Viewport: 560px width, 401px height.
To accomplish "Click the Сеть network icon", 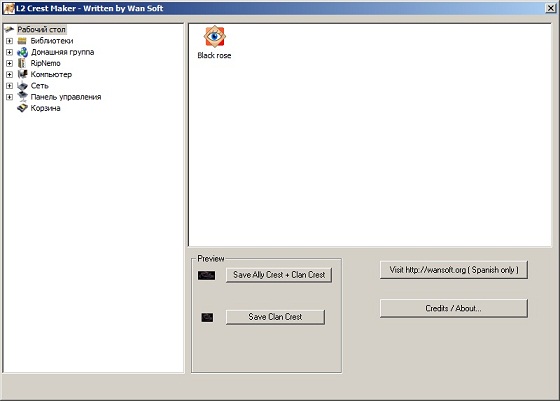I will pos(22,86).
